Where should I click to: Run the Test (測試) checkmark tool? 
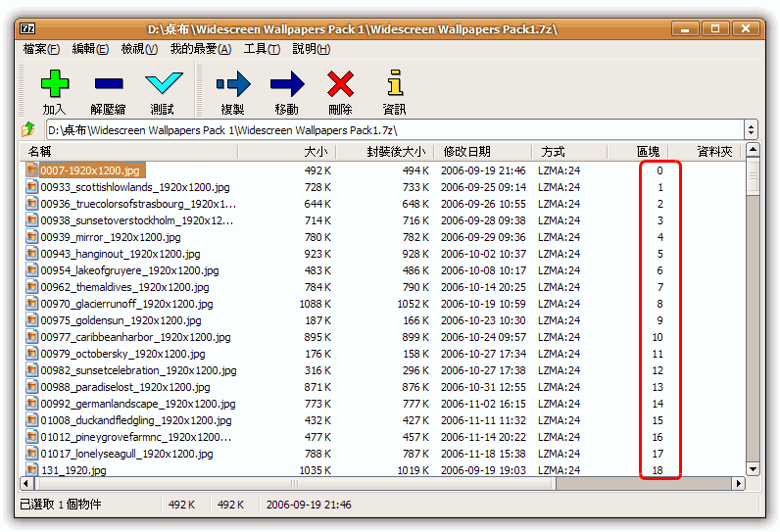(x=164, y=83)
